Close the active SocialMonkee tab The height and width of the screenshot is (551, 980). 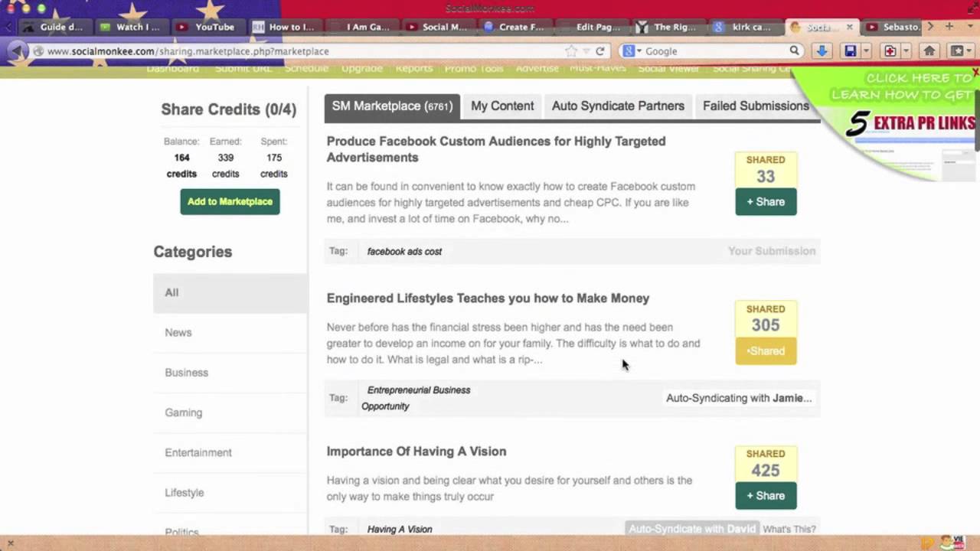[x=851, y=27]
